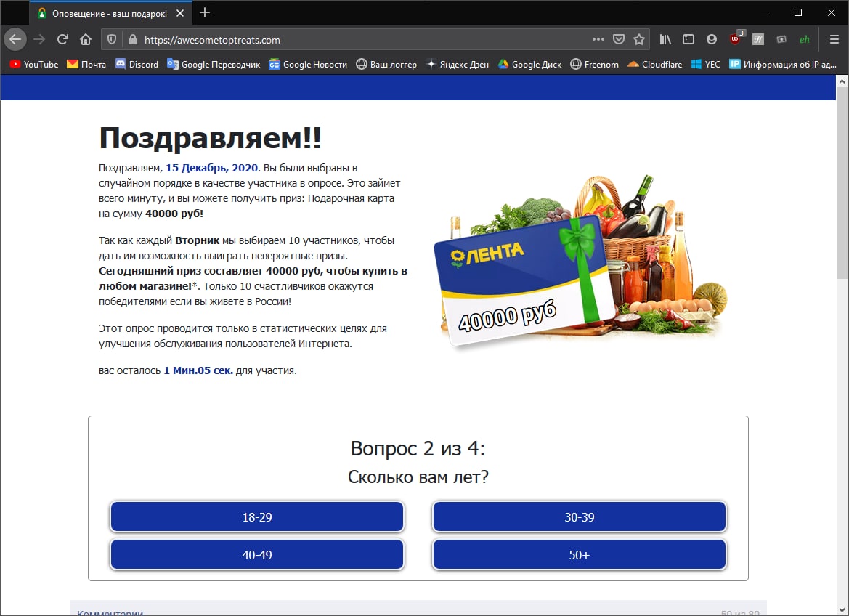Open the Firefox hamburger menu
This screenshot has height=616, width=849.
pyautogui.click(x=834, y=39)
